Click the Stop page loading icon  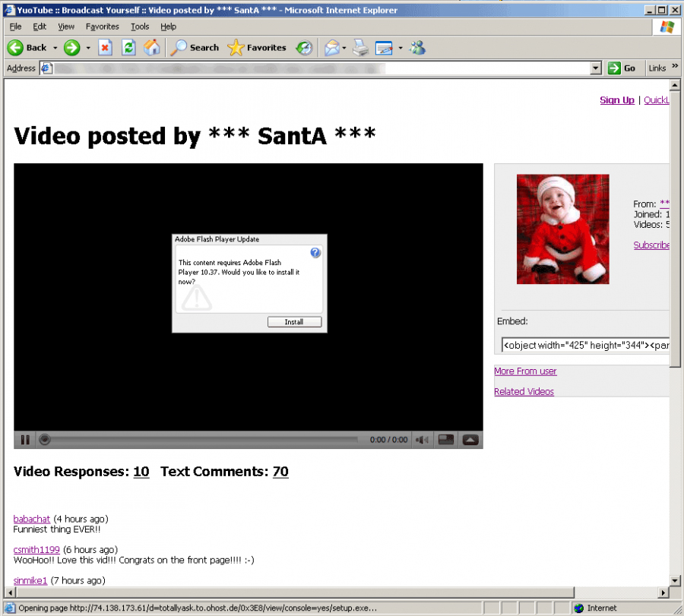pos(106,48)
